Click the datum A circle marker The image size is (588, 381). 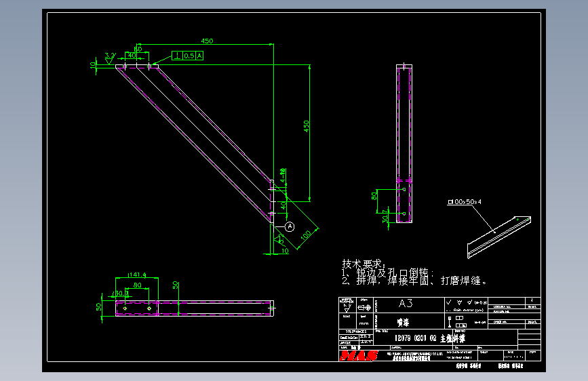(x=290, y=226)
